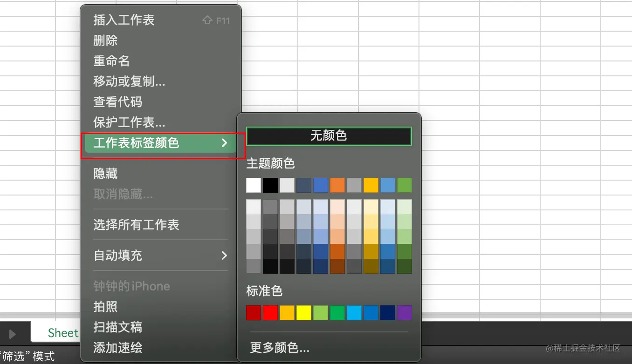Select lightest tint in the gold theme column
This screenshot has height=364, width=632.
(x=371, y=207)
